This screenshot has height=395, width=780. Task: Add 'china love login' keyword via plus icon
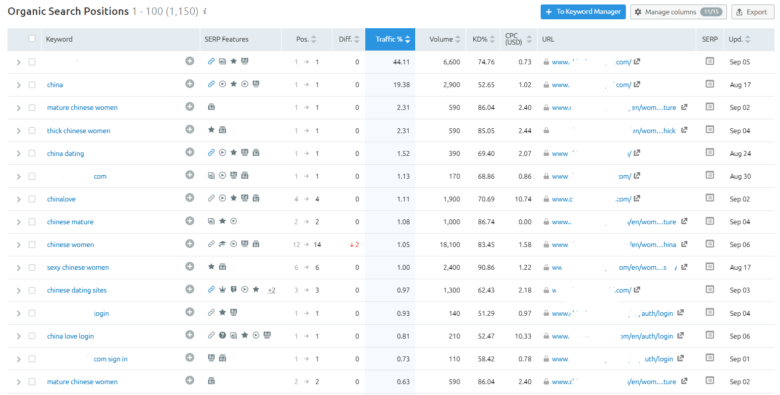pos(190,335)
